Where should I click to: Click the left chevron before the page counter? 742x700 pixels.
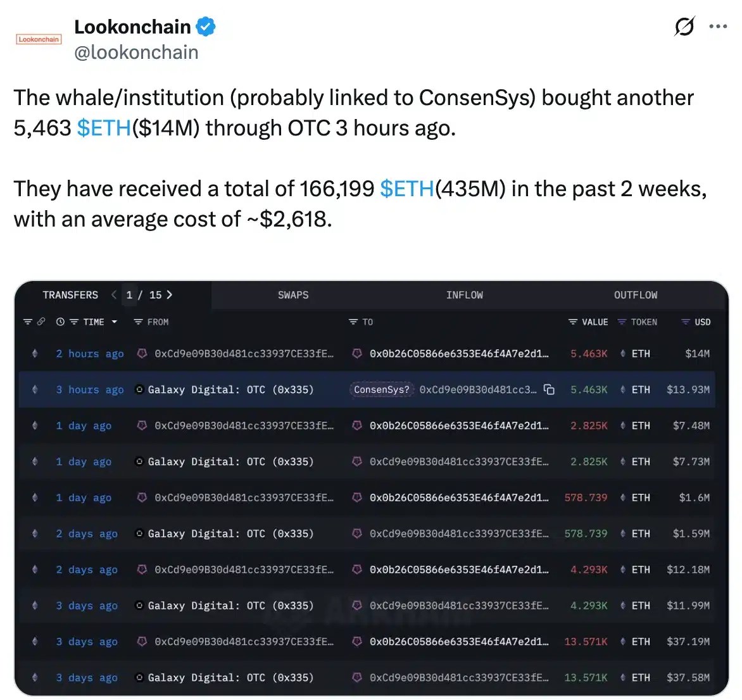click(x=113, y=294)
